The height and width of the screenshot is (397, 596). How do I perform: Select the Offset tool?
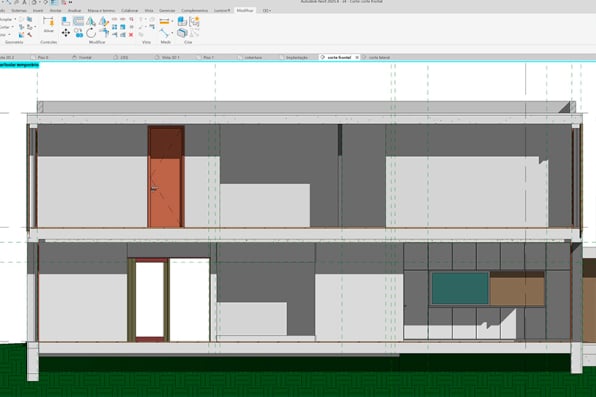pyautogui.click(x=78, y=22)
